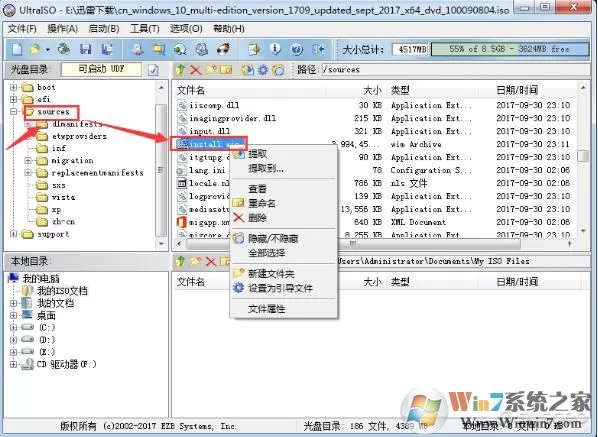Expand the 我的文档 tree node
Viewport: 598px width, 437px height.
coord(13,303)
